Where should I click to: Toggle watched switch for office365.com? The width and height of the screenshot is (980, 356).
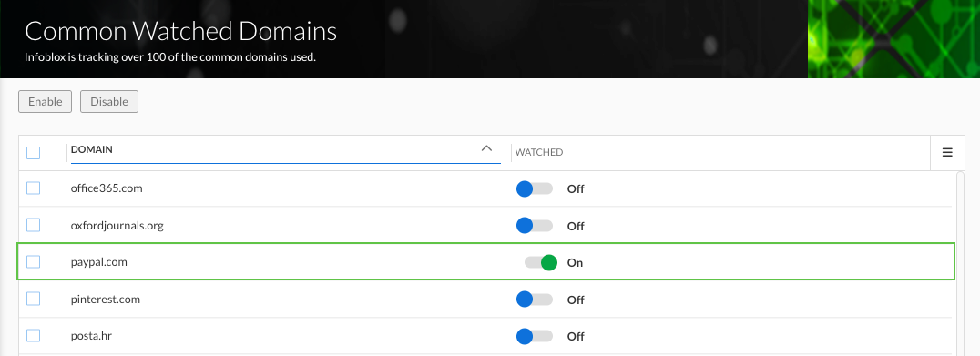tap(535, 188)
